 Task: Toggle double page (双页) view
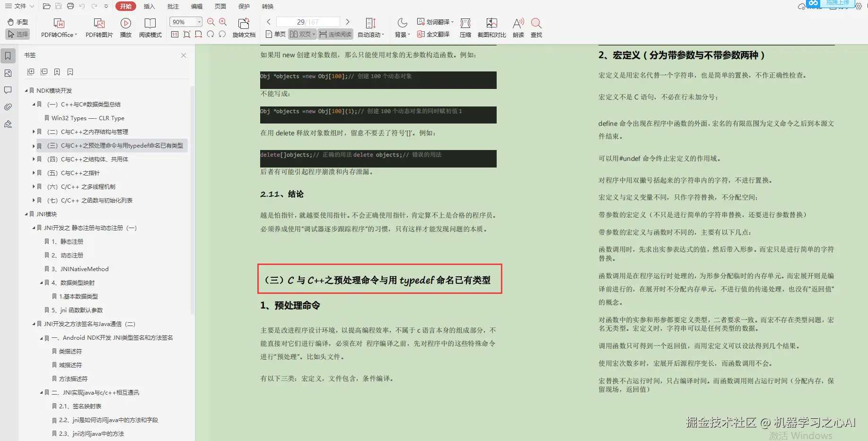pos(302,34)
